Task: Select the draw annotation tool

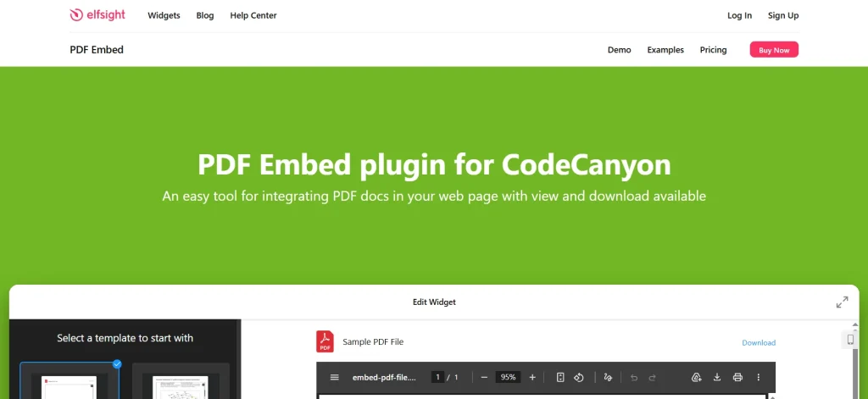Action: [x=608, y=378]
